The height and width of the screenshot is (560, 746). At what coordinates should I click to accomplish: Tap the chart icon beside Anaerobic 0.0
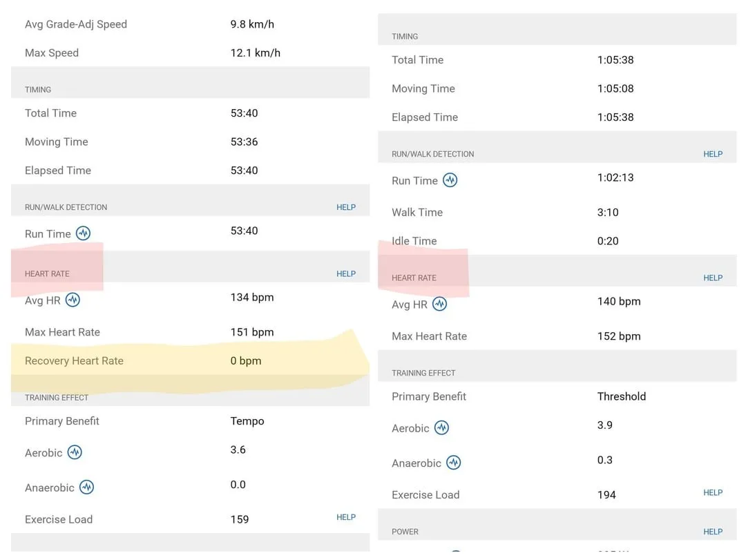(x=86, y=487)
